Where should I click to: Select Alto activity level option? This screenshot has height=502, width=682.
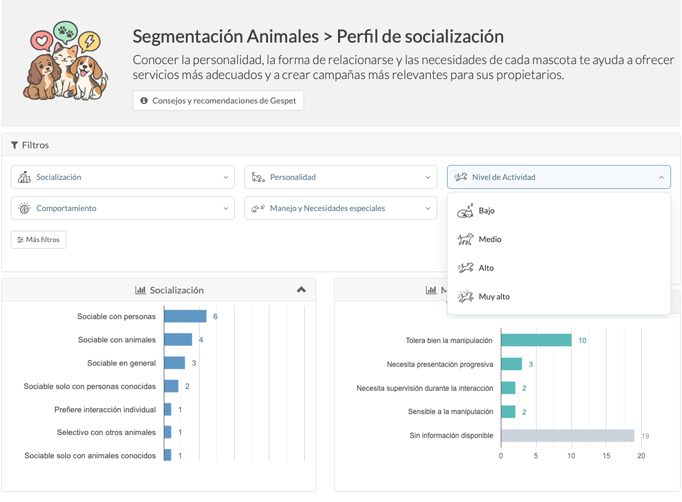(558, 268)
